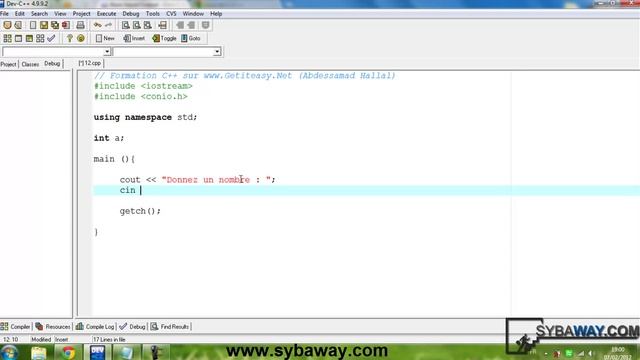Start debugging with the checkmark icon
Viewport: 640px width, 360px height.
click(x=51, y=38)
